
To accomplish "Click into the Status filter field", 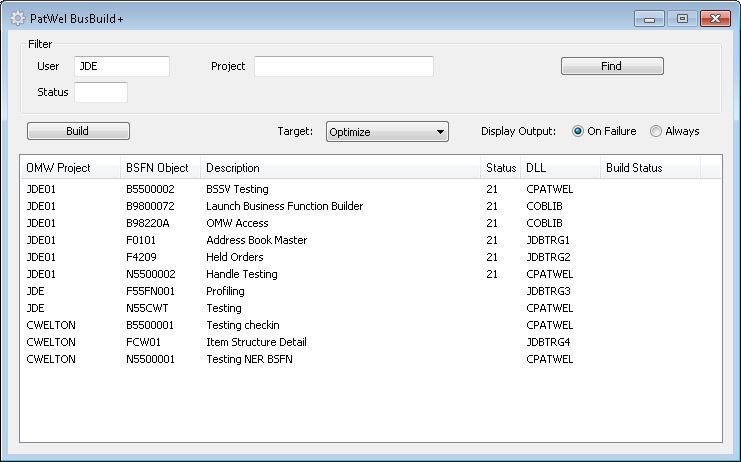I will pos(101,92).
